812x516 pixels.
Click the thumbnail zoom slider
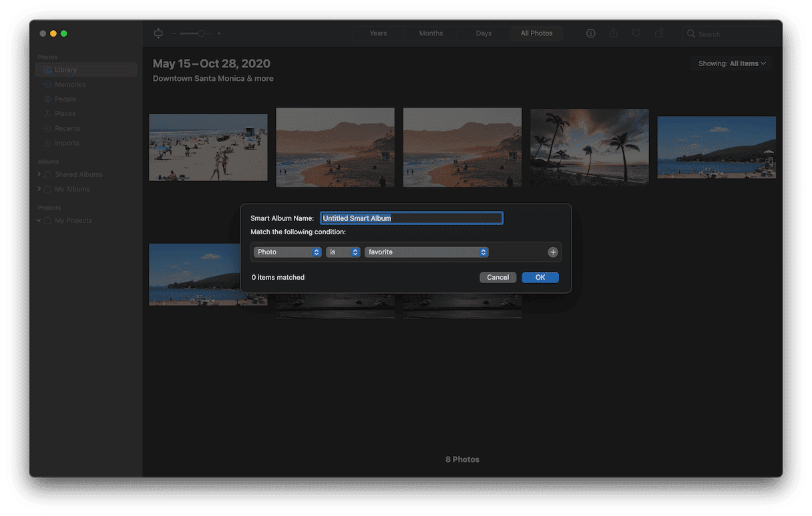click(197, 33)
